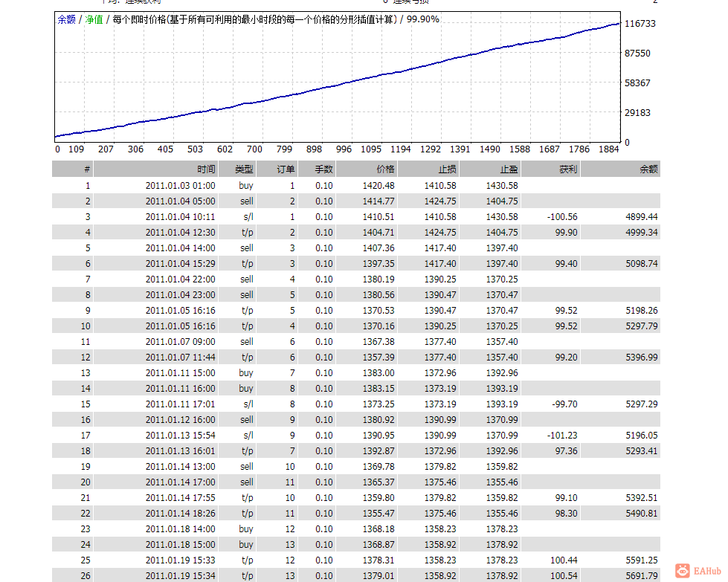Select the time cell 2011.01.18 14:00
The image size is (728, 582).
181,529
